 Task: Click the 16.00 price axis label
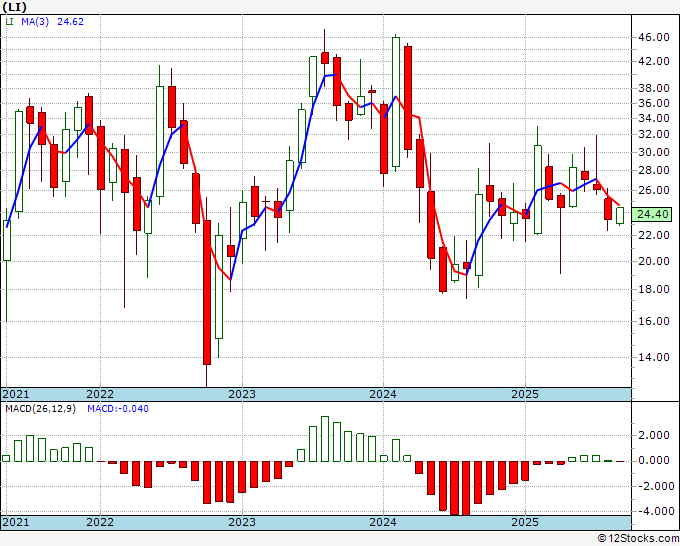pyautogui.click(x=653, y=321)
